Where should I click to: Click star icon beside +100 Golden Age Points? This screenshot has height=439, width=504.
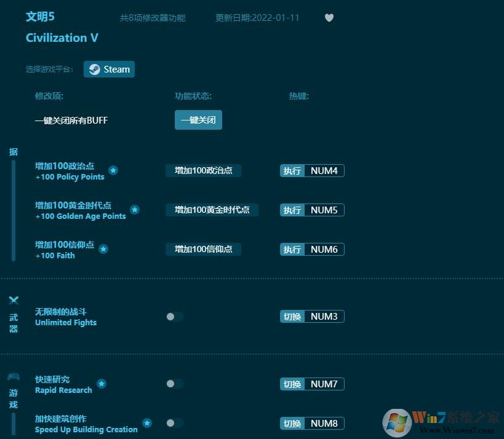click(135, 210)
